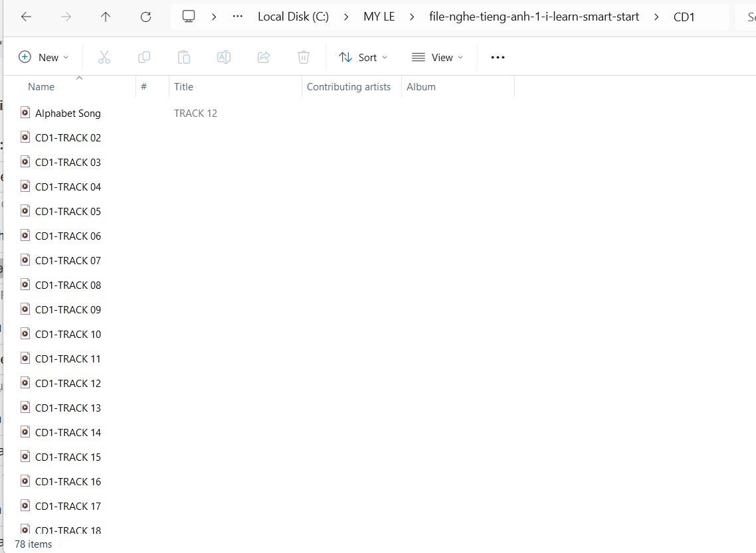This screenshot has height=553, width=756.
Task: Open the New item dropdown
Action: pos(44,58)
